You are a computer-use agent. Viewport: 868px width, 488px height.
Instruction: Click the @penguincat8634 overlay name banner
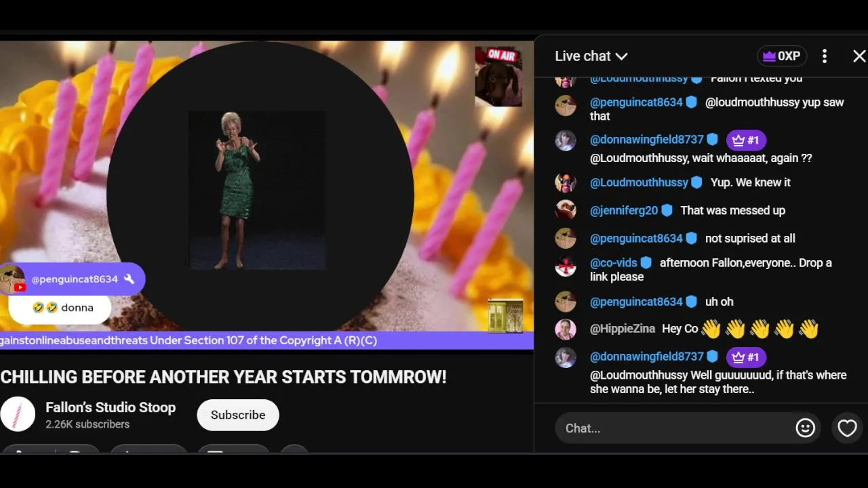[71, 279]
